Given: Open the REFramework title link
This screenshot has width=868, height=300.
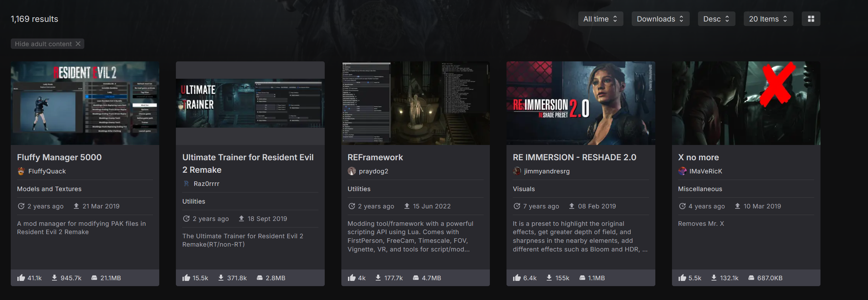Looking at the screenshot, I should (x=375, y=157).
